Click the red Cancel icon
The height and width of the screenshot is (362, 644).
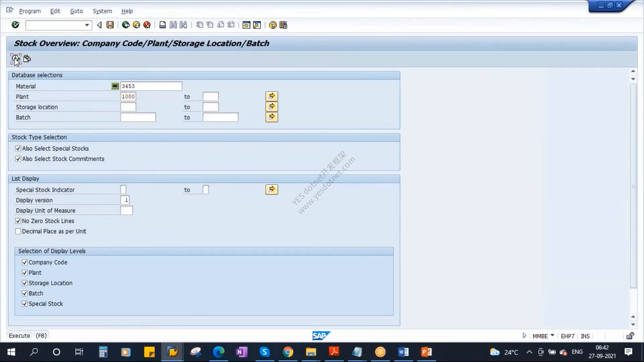click(147, 25)
